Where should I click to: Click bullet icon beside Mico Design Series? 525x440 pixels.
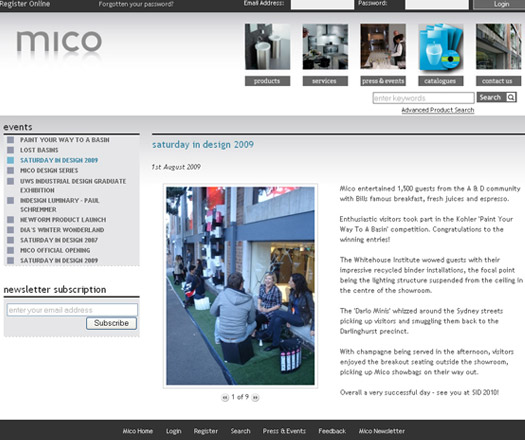11,170
